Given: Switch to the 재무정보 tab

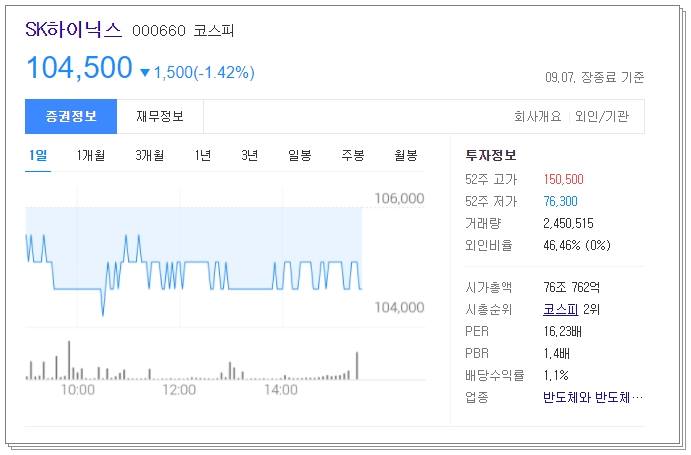Looking at the screenshot, I should point(160,116).
